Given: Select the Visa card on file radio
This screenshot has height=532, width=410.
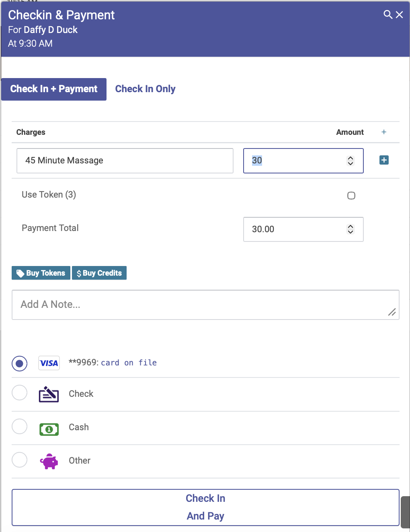Looking at the screenshot, I should pyautogui.click(x=20, y=363).
